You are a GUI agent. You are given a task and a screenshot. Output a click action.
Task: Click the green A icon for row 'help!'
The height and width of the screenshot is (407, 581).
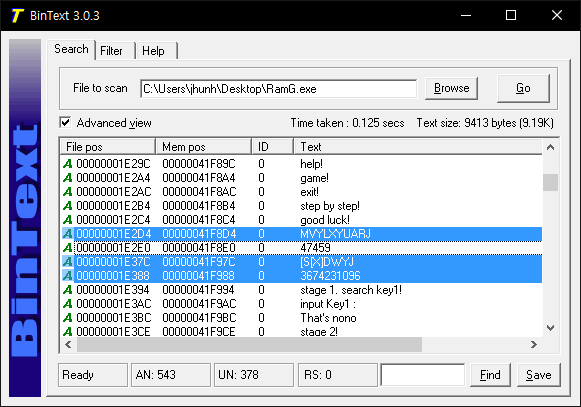(67, 164)
